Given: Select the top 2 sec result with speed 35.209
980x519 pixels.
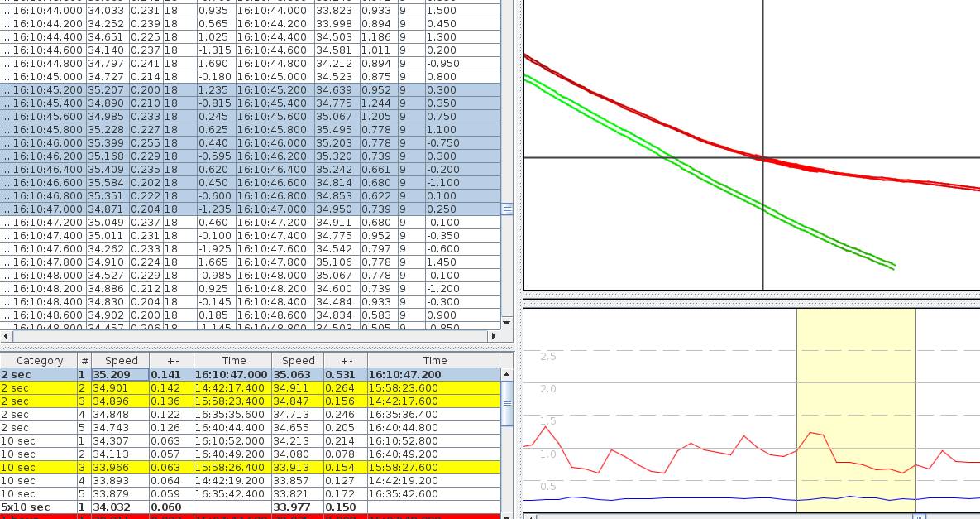Looking at the screenshot, I should (x=120, y=374).
